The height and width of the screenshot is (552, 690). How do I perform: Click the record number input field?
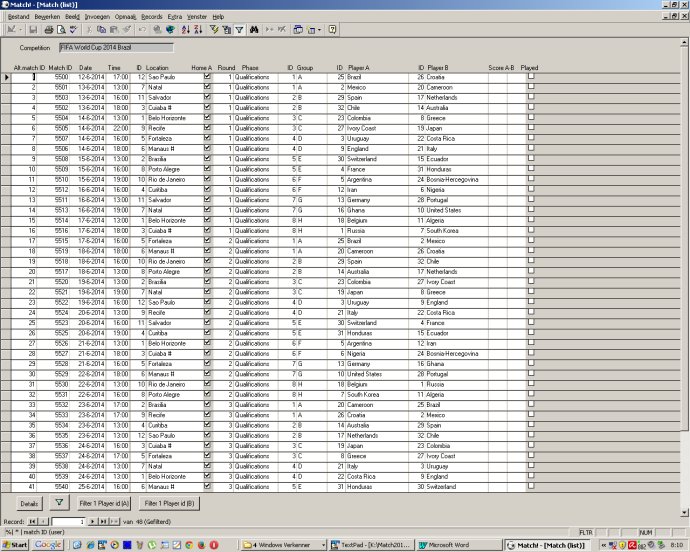tap(68, 522)
